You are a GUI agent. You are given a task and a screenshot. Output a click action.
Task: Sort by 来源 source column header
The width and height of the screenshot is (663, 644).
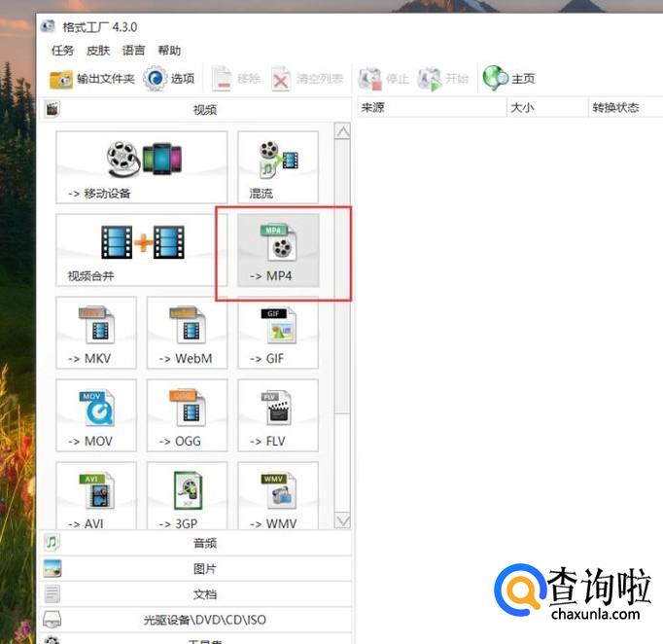point(432,107)
